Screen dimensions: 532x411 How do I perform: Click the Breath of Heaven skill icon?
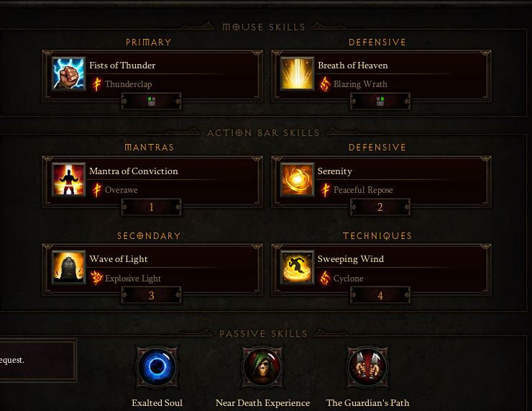[x=297, y=73]
